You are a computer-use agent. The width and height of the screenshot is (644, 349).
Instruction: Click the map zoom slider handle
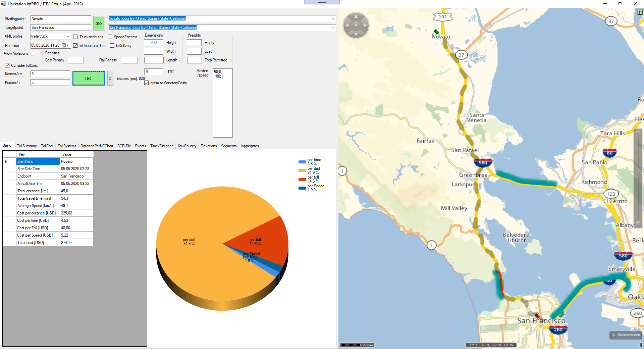pos(638,171)
